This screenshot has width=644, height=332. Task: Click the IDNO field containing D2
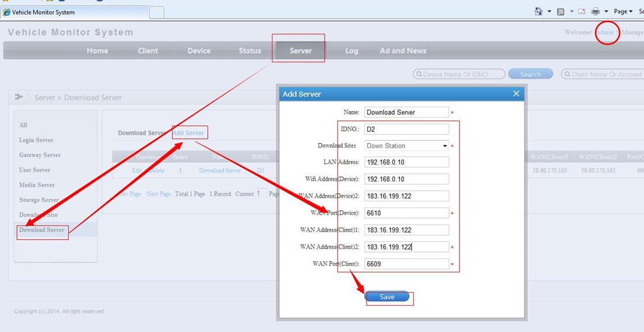pyautogui.click(x=406, y=130)
